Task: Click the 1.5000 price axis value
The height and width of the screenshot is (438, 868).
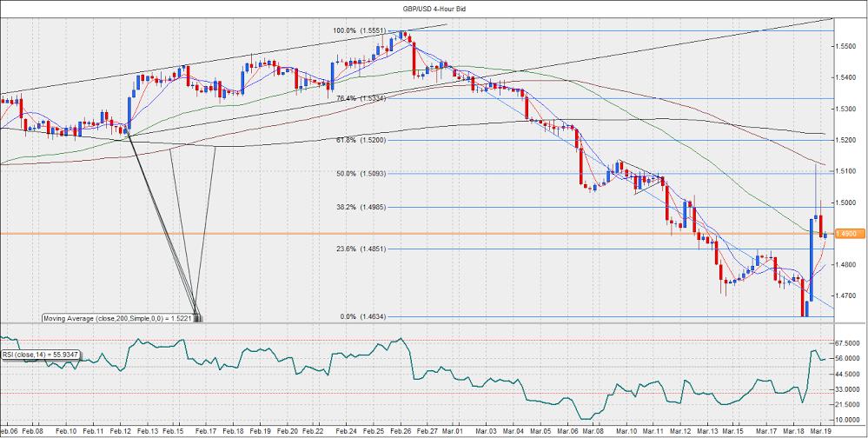Action: (847, 202)
